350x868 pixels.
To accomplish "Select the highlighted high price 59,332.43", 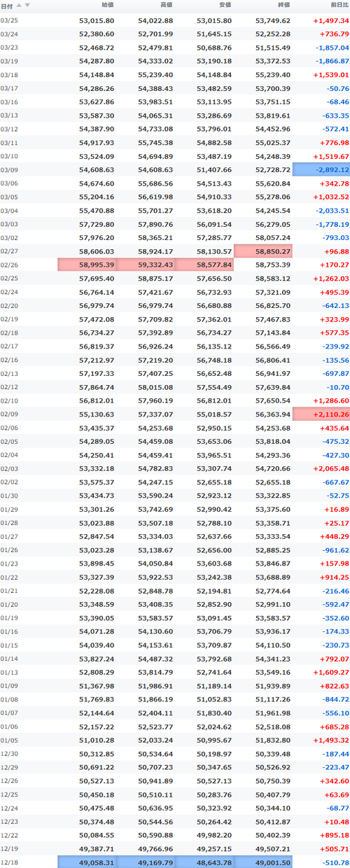I will [x=146, y=265].
